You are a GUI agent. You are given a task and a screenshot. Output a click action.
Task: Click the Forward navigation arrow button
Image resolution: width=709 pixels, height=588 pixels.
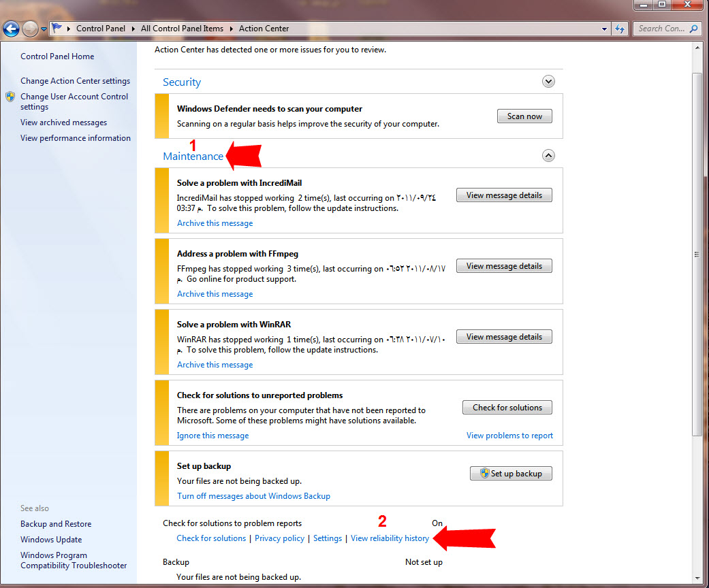30,29
